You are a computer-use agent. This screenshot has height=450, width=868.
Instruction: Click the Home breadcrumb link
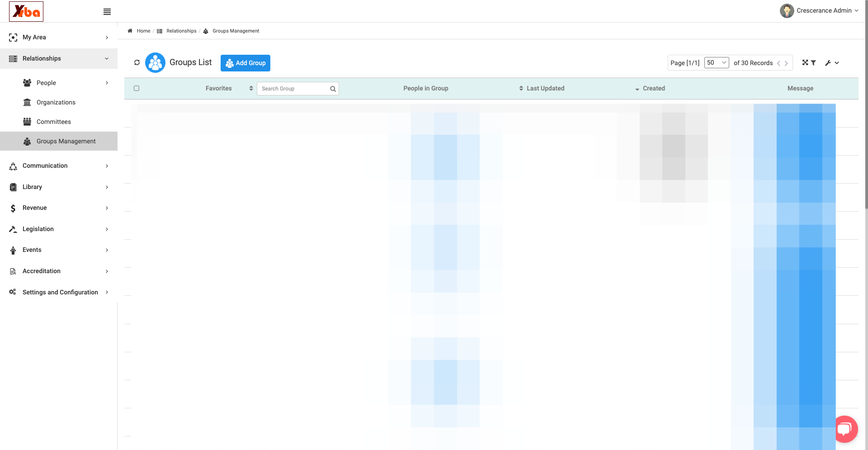click(x=143, y=31)
